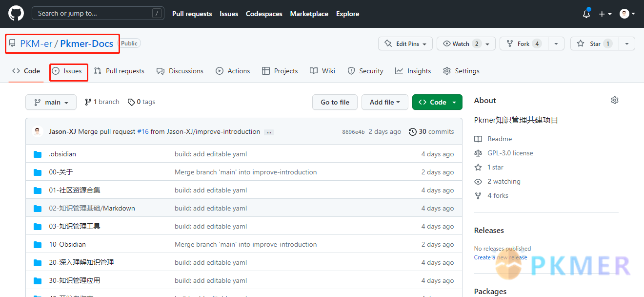This screenshot has height=297, width=644.
Task: Click the .obsidian folder icon
Action: [38, 154]
